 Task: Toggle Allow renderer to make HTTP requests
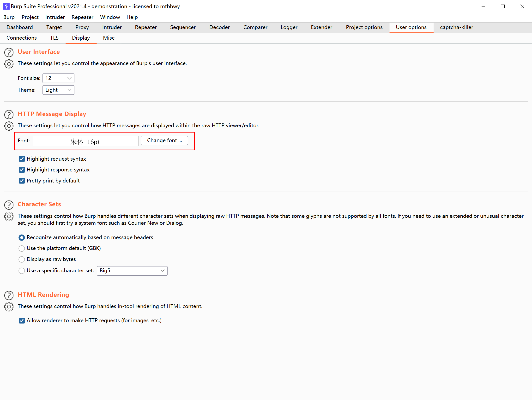coord(22,321)
